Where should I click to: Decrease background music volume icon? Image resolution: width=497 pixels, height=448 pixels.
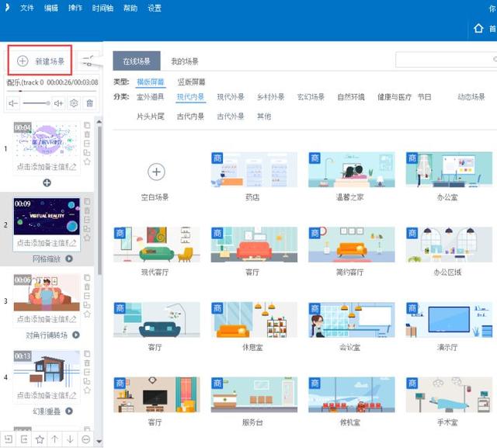click(x=13, y=102)
